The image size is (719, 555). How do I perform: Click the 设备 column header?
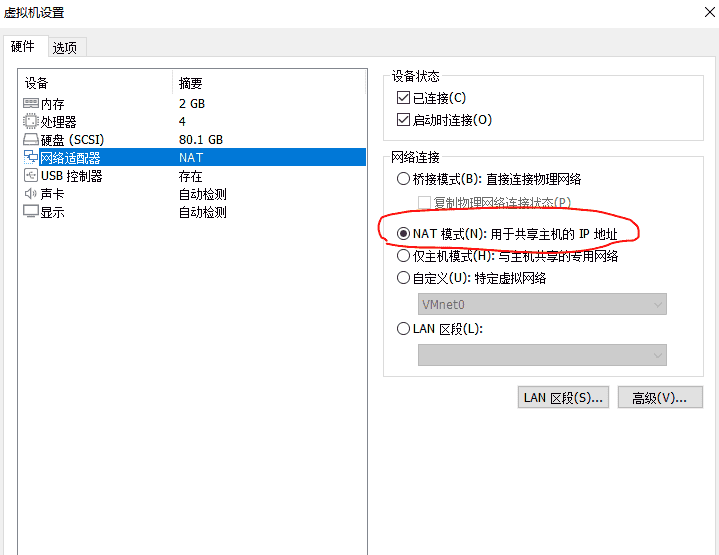coord(96,83)
